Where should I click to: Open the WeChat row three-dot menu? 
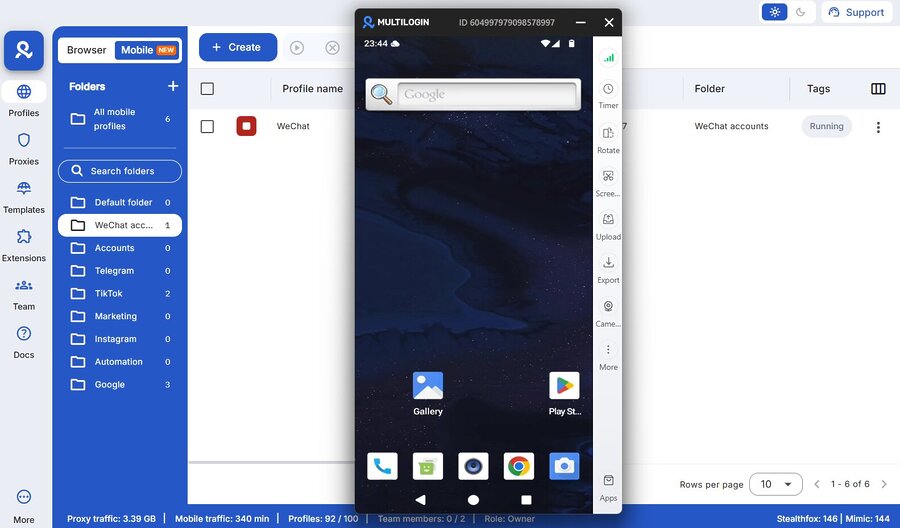(878, 127)
